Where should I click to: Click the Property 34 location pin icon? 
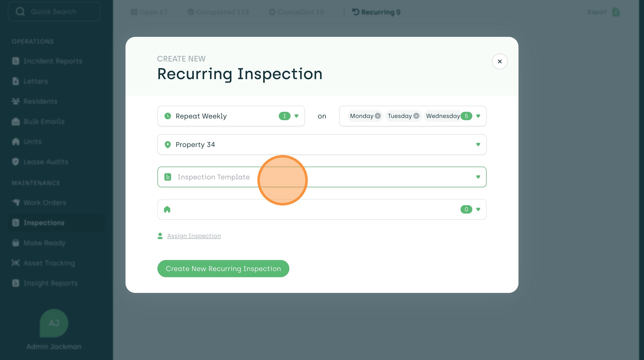pos(168,144)
